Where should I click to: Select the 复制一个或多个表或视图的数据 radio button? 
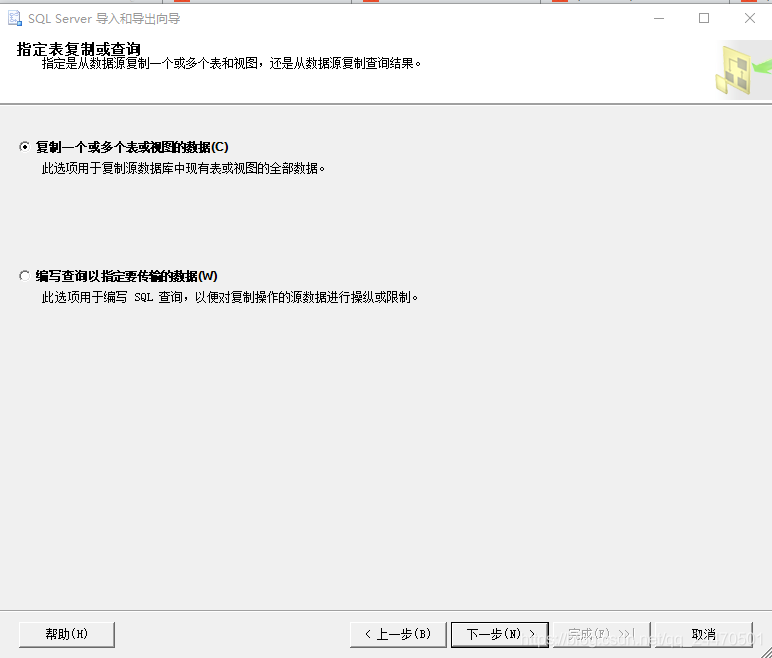[25, 147]
